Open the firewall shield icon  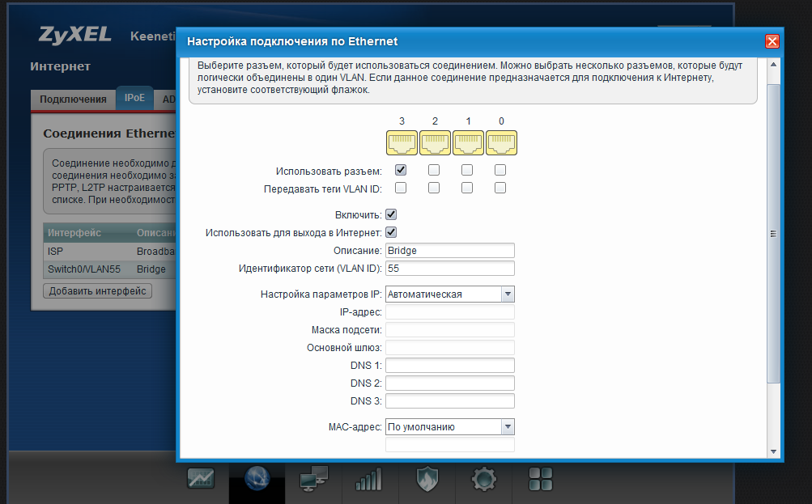click(427, 479)
